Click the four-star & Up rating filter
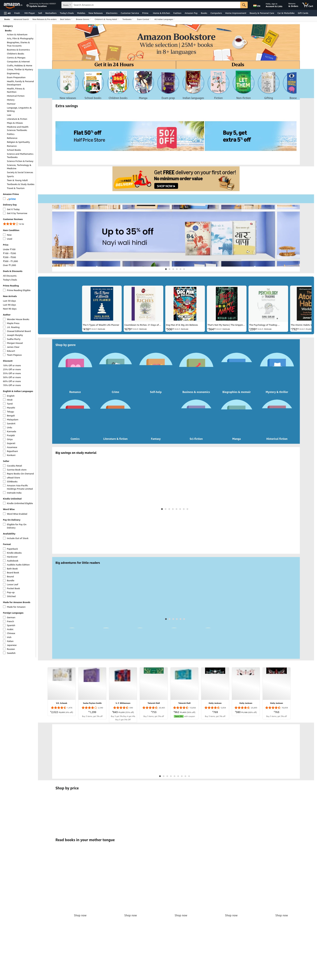Viewport: 317px width, 980px height. (13, 224)
